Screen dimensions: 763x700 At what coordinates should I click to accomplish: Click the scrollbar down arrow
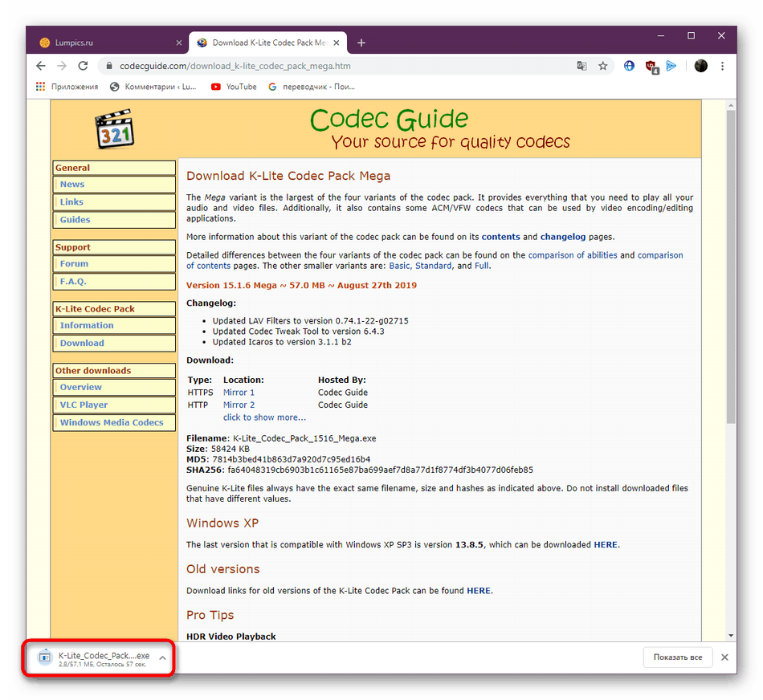[731, 636]
